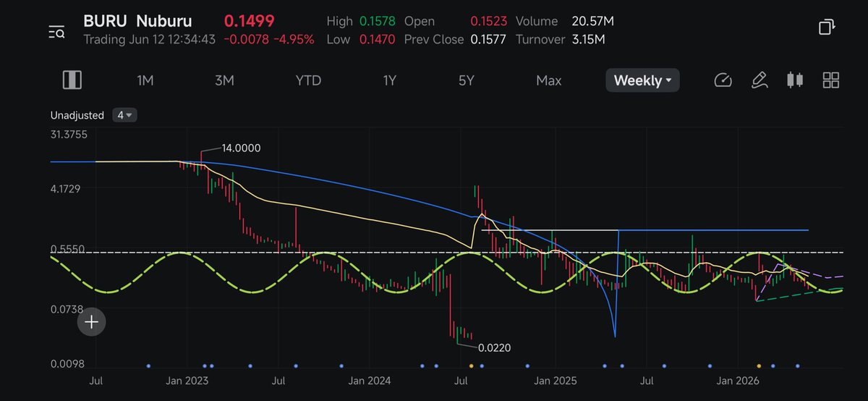
Task: Expand the indicator count 4 dropdown
Action: (x=125, y=115)
